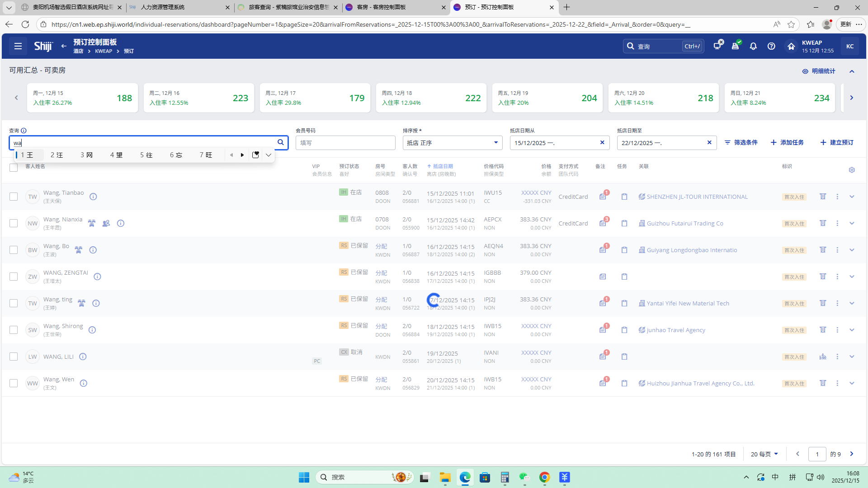Screen dimensions: 868x488
Task: Click info icon next to Wang, Bo
Action: click(x=93, y=250)
